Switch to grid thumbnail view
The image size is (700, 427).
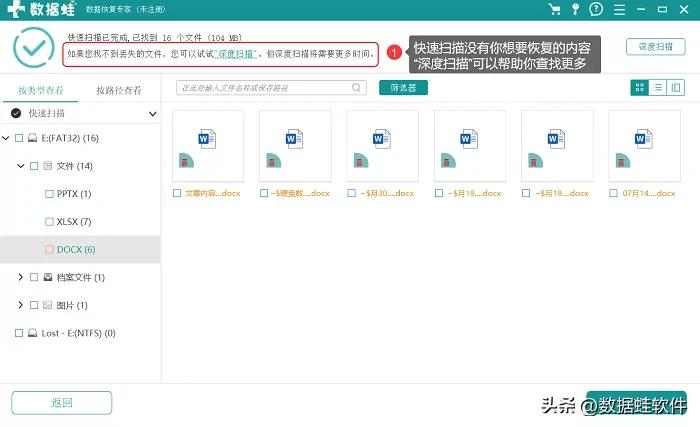pos(639,88)
